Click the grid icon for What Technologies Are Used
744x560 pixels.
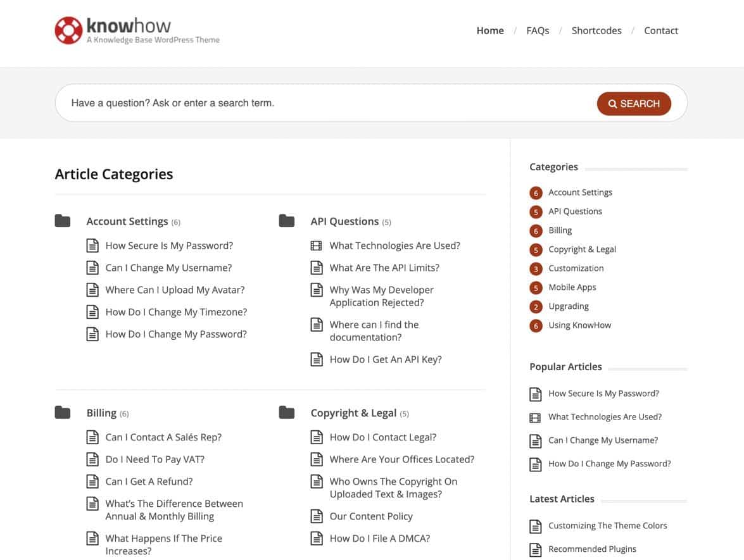317,245
